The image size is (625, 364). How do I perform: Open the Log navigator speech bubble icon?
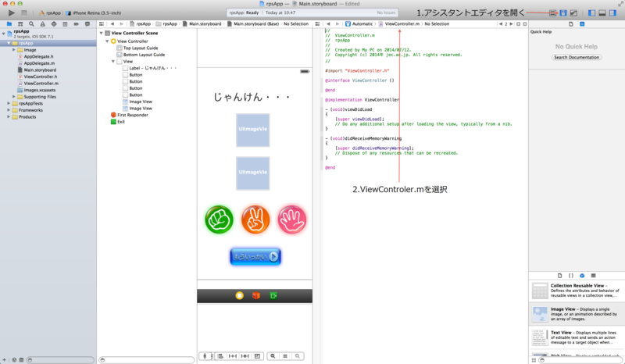87,24
